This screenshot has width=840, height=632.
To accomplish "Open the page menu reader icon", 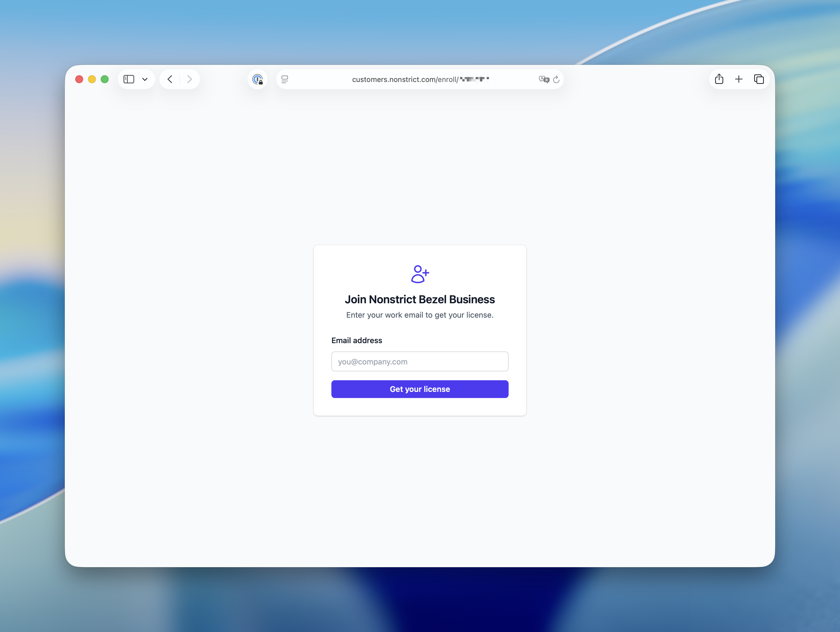I will point(284,79).
